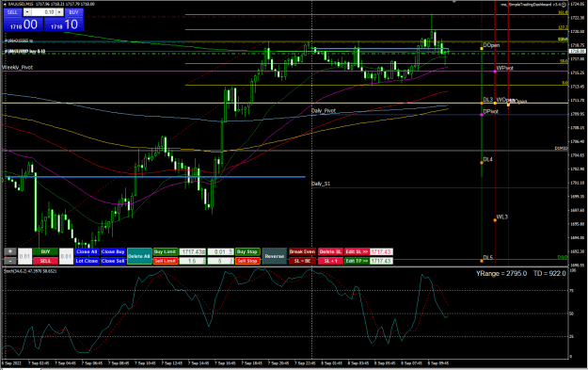Click the Edit TP >> button
Viewport: 588px width, 370px height.
pyautogui.click(x=357, y=261)
